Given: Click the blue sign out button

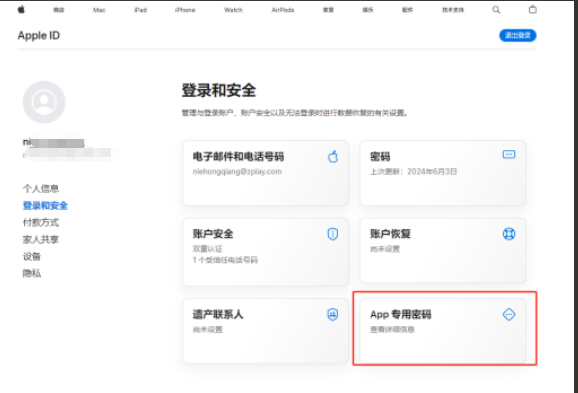Looking at the screenshot, I should 518,35.
